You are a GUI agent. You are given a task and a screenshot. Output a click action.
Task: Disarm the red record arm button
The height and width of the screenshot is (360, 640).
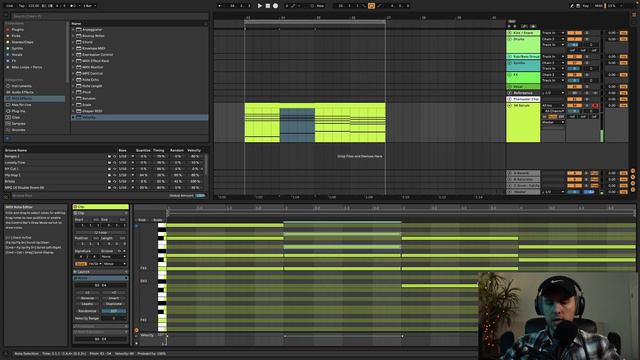[596, 105]
